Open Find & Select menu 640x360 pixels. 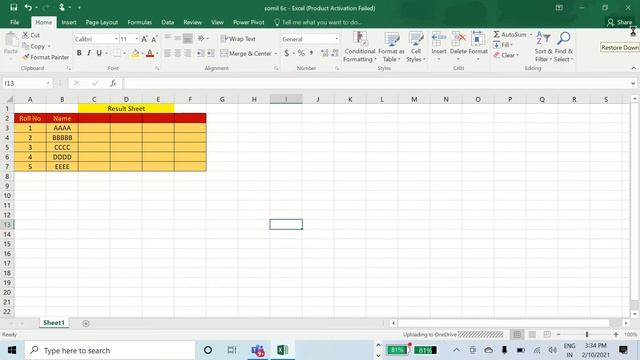coord(564,47)
